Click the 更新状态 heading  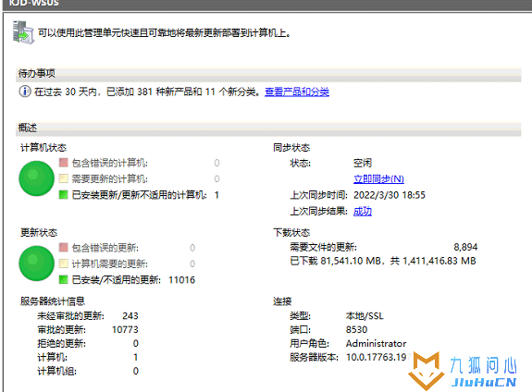39,233
